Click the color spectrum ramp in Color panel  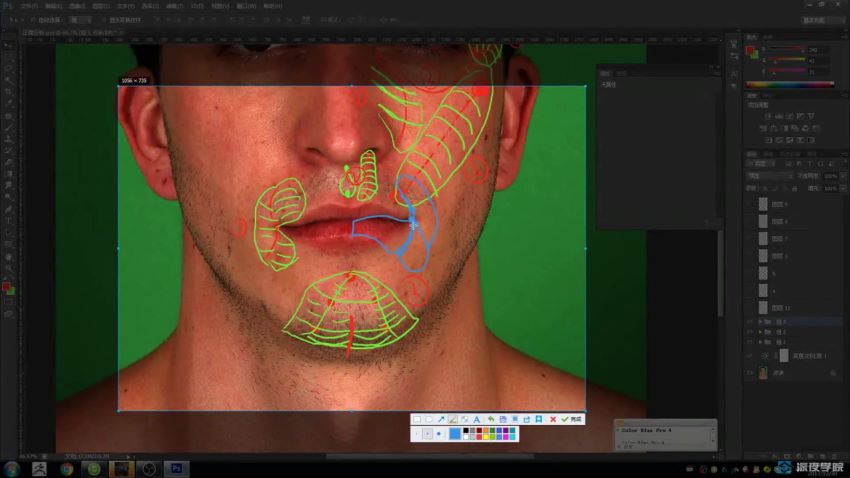(790, 84)
